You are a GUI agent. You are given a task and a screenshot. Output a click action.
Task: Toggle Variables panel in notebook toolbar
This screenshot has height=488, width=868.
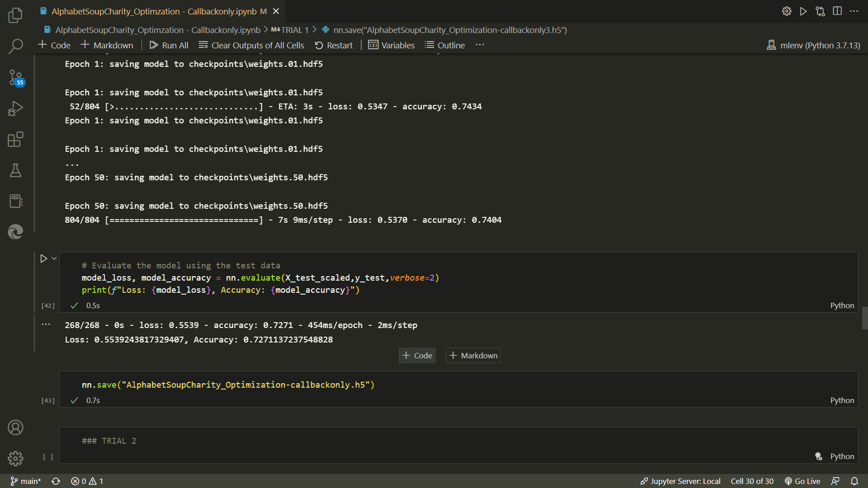tap(392, 45)
